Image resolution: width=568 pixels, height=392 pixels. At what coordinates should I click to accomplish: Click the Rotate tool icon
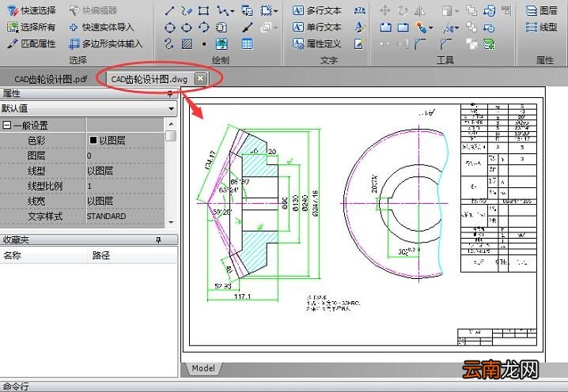pyautogui.click(x=402, y=10)
